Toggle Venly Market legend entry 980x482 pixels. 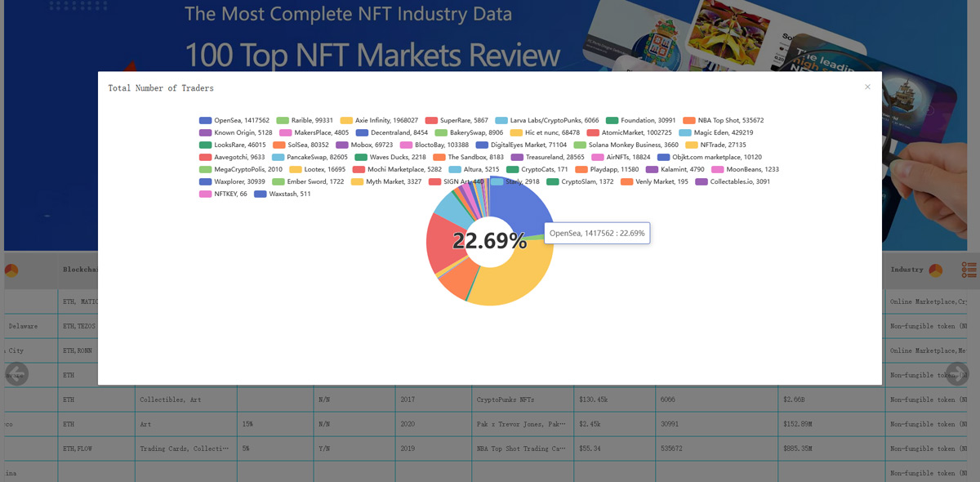click(654, 181)
